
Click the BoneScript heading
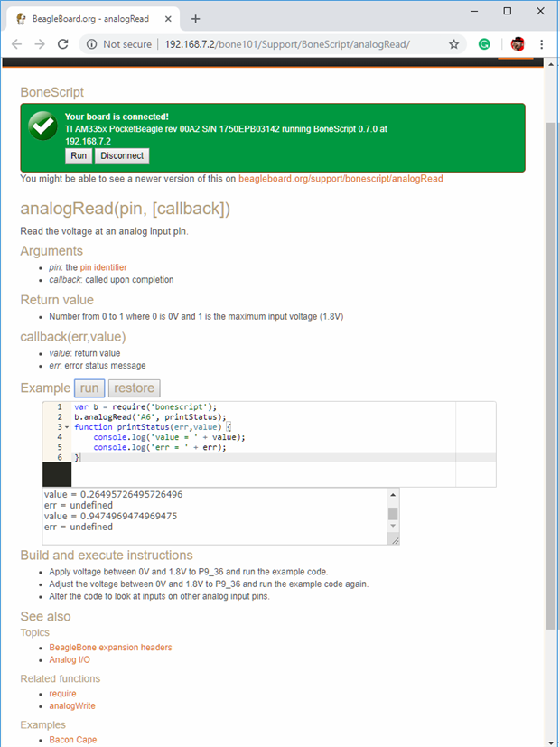51,92
